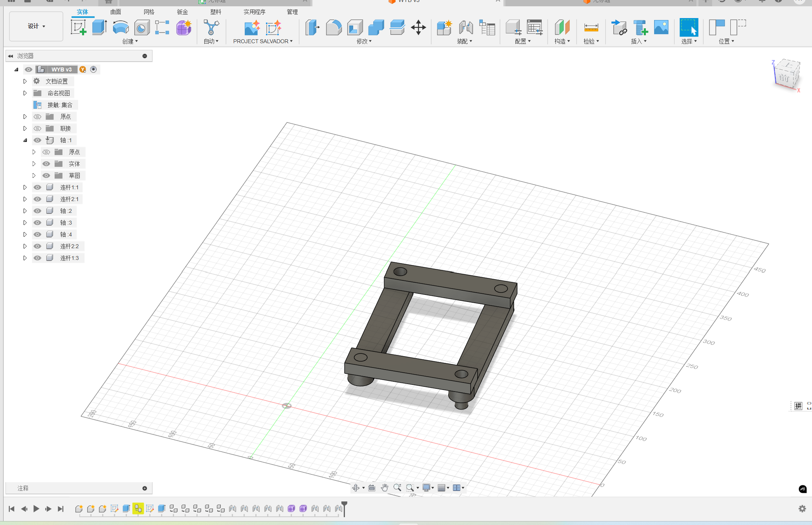The height and width of the screenshot is (525, 812).
Task: Select 连杆2:2 in browser tree
Action: [69, 246]
